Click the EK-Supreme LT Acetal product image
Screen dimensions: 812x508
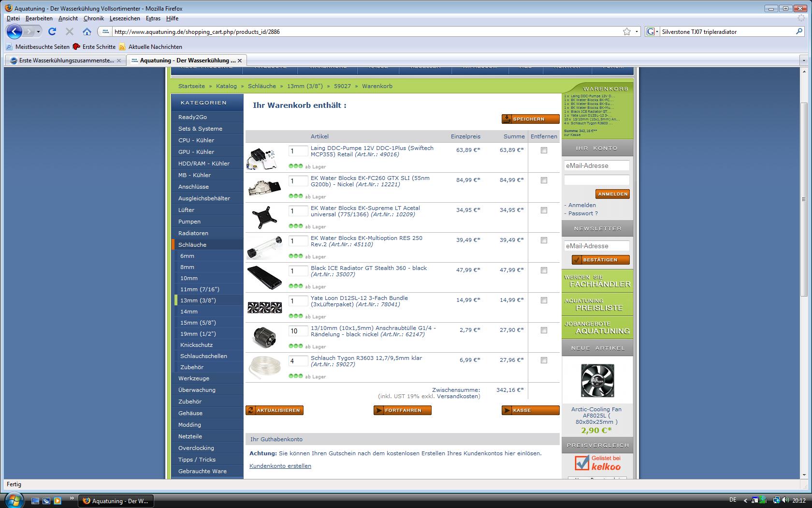coord(264,217)
